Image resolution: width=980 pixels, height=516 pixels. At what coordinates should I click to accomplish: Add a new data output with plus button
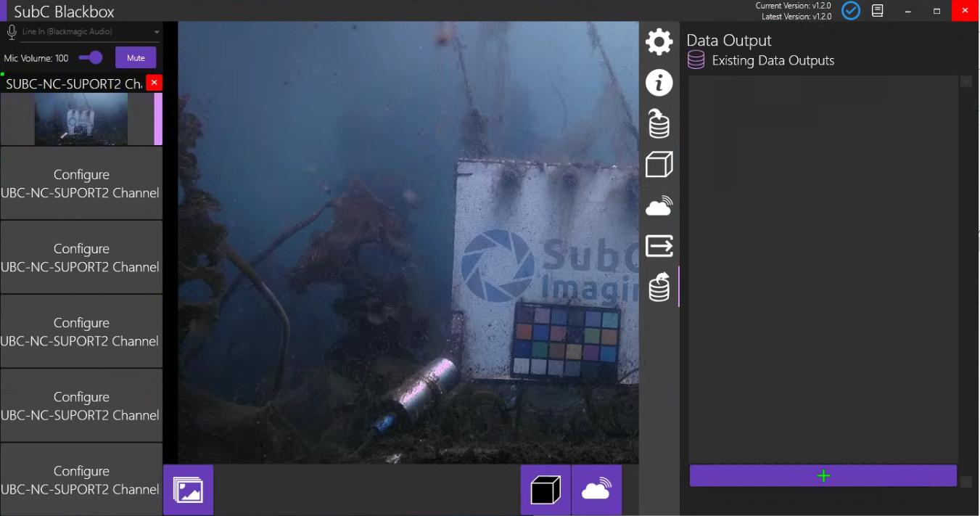click(x=823, y=476)
